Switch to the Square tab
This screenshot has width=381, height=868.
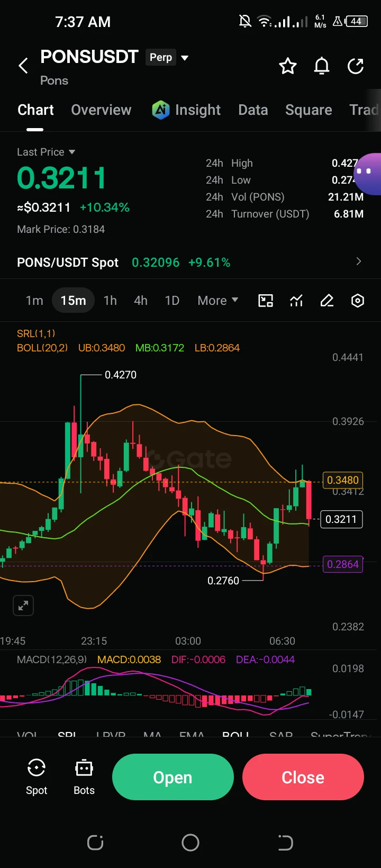(309, 110)
